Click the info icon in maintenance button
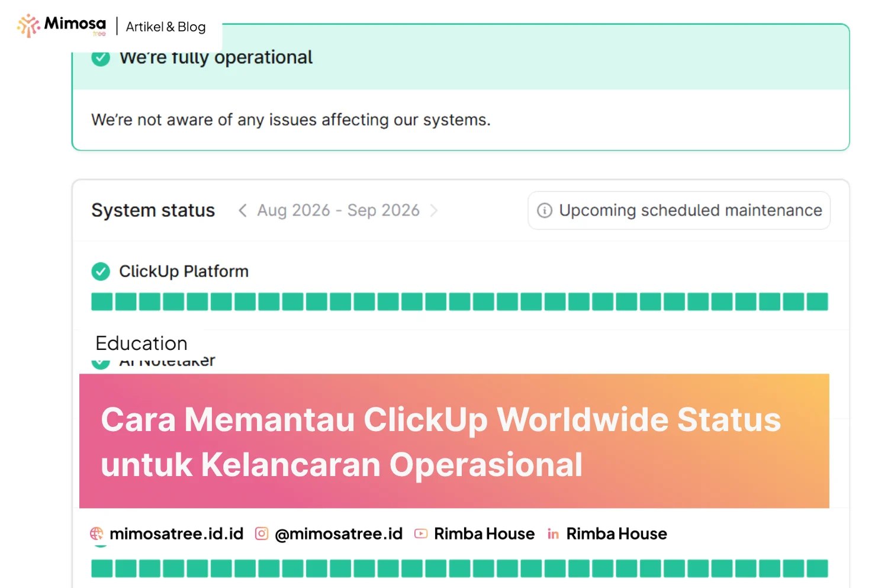Screen dimensions: 888x588 (x=545, y=210)
